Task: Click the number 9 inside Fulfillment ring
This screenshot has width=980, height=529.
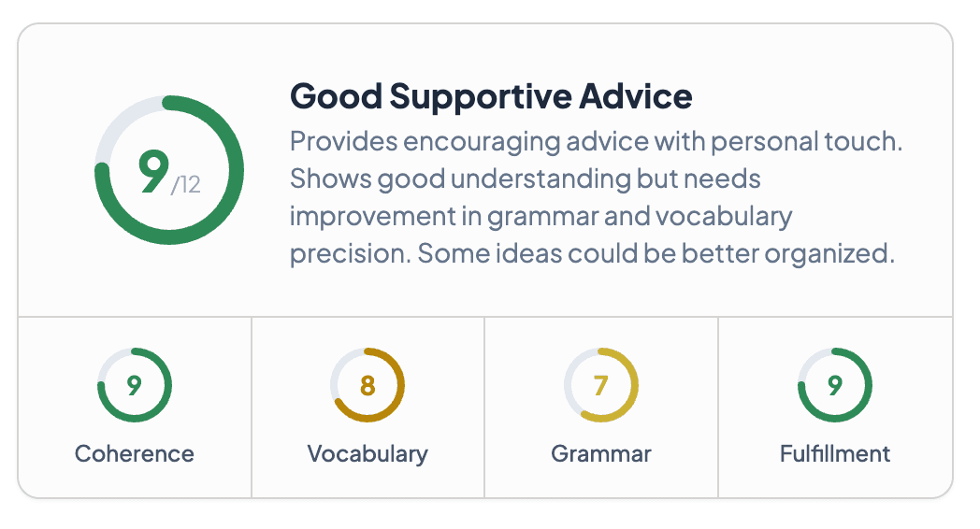Action: (x=835, y=385)
